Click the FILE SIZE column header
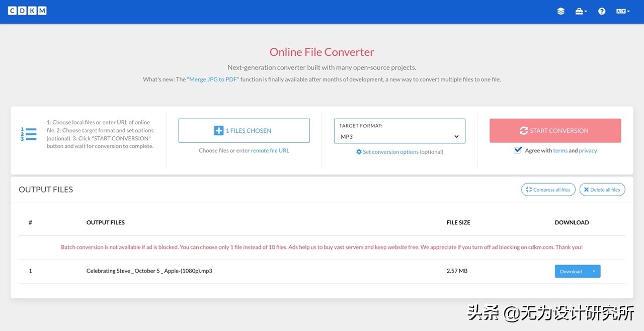This screenshot has height=331, width=644. [x=458, y=222]
